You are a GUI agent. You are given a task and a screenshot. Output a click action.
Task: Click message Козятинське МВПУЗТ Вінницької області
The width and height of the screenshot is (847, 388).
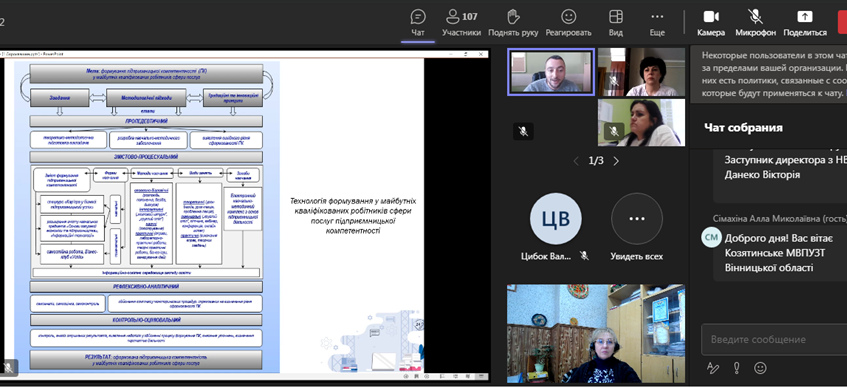(780, 253)
